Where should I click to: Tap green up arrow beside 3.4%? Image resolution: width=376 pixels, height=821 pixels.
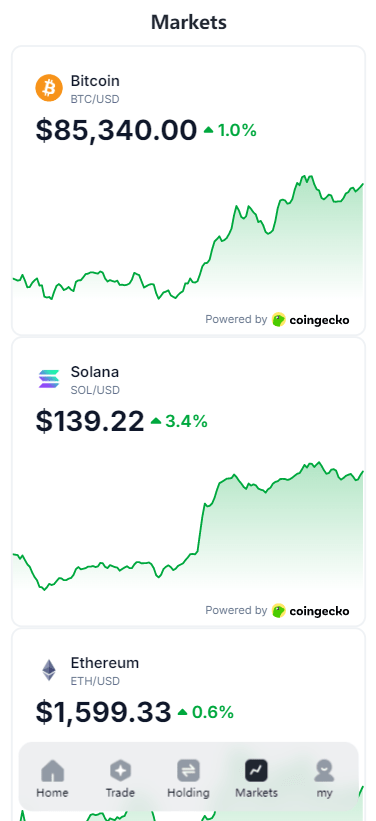click(156, 421)
